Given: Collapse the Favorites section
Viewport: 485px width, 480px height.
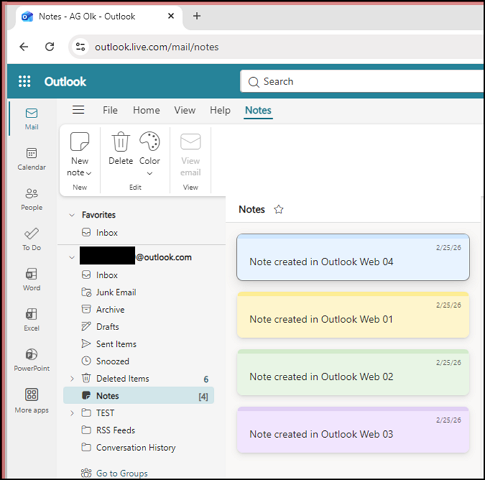Looking at the screenshot, I should (72, 215).
